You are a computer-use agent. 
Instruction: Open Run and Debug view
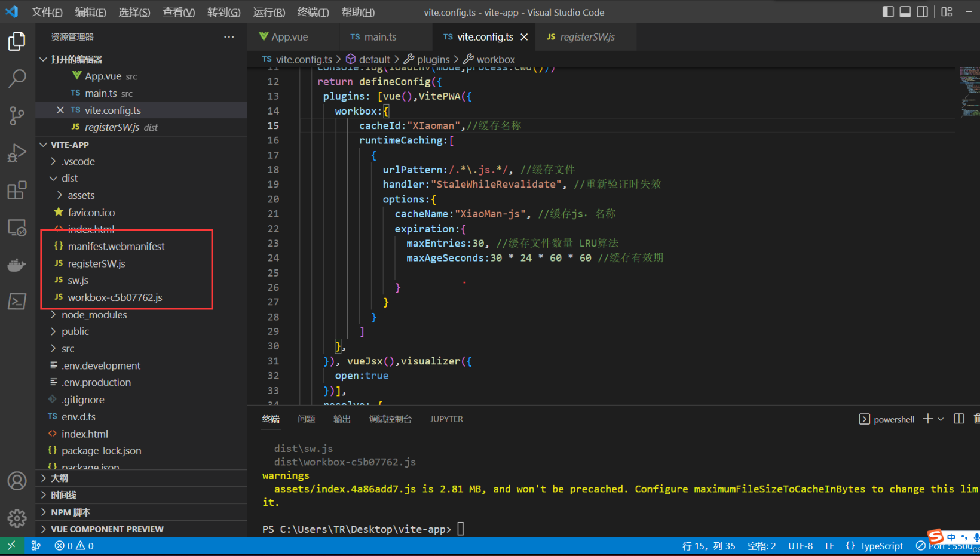tap(17, 153)
